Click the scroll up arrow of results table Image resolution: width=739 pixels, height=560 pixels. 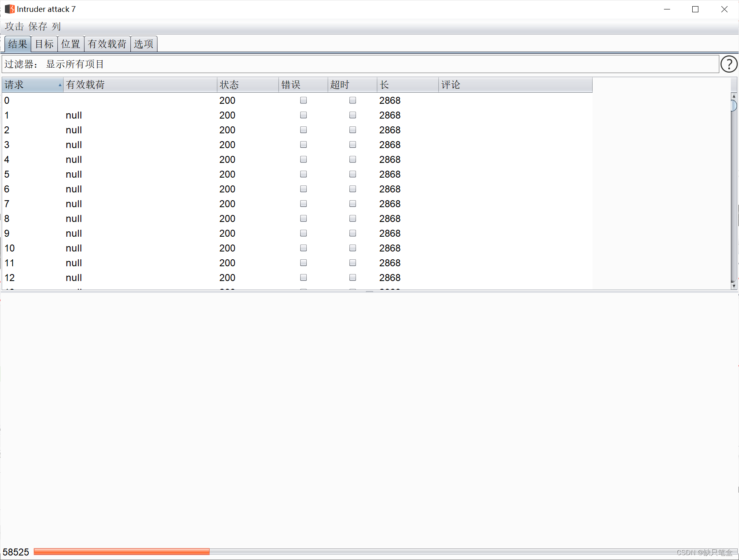734,96
